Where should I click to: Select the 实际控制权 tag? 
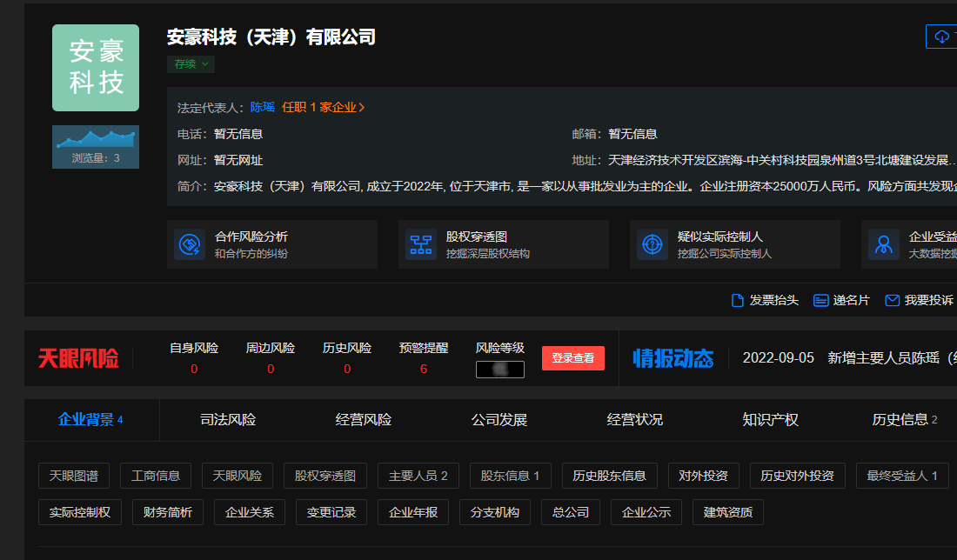(x=80, y=512)
